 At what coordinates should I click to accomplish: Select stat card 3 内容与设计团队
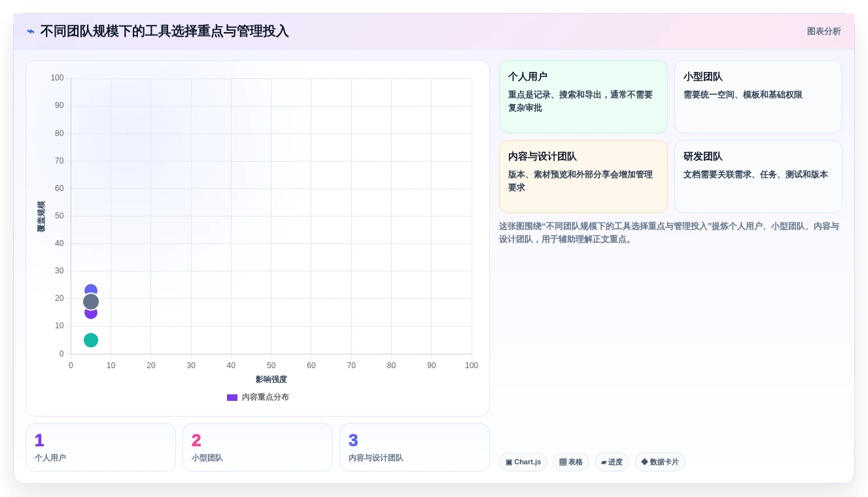coord(415,447)
